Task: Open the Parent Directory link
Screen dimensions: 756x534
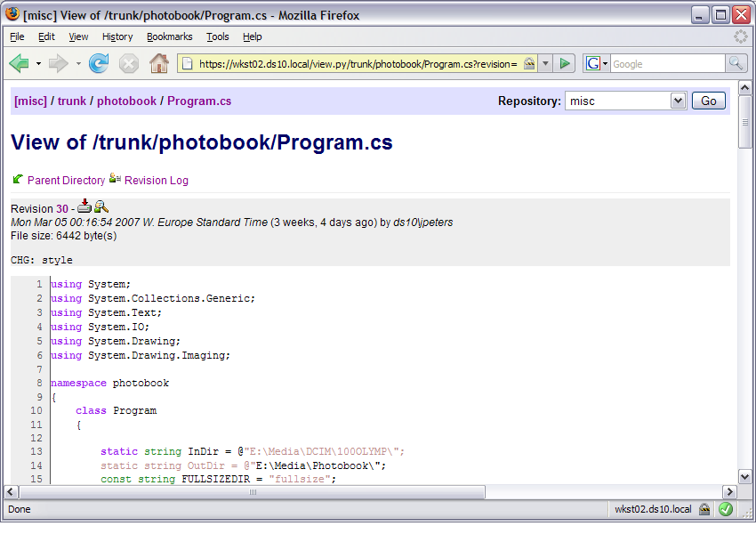Action: pyautogui.click(x=66, y=181)
